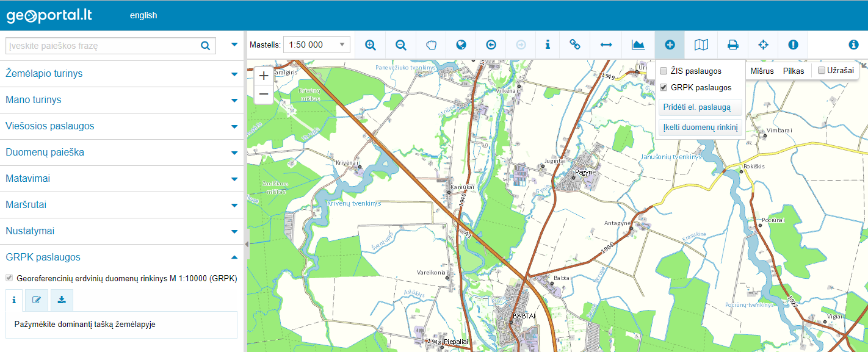Open the Mastelis scale dropdown
The width and height of the screenshot is (868, 352).
(316, 45)
